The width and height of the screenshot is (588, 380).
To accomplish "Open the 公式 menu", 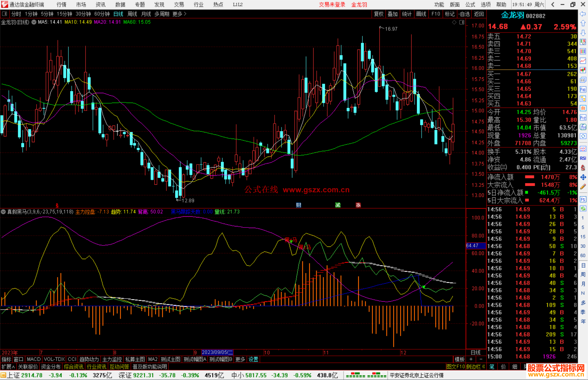I will 470,5.
